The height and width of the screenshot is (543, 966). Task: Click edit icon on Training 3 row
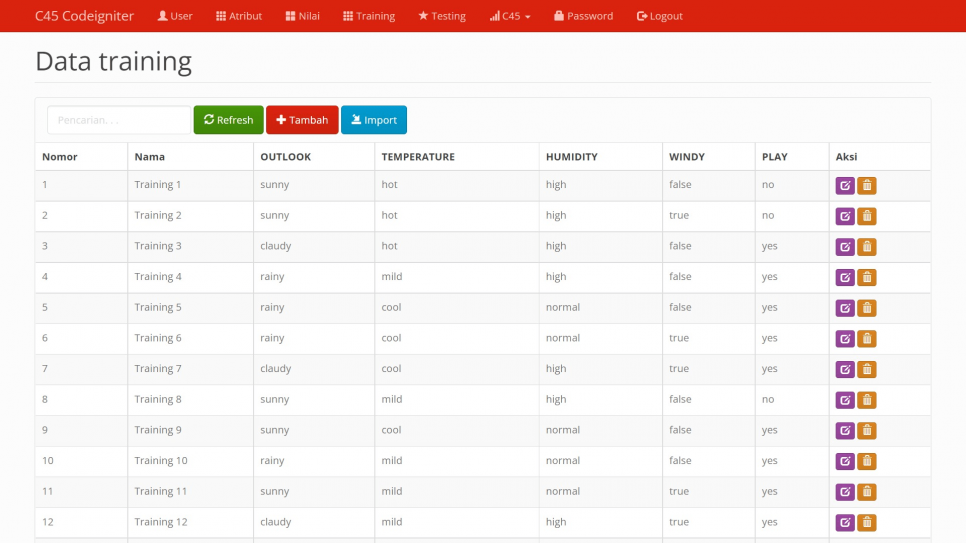pyautogui.click(x=845, y=247)
